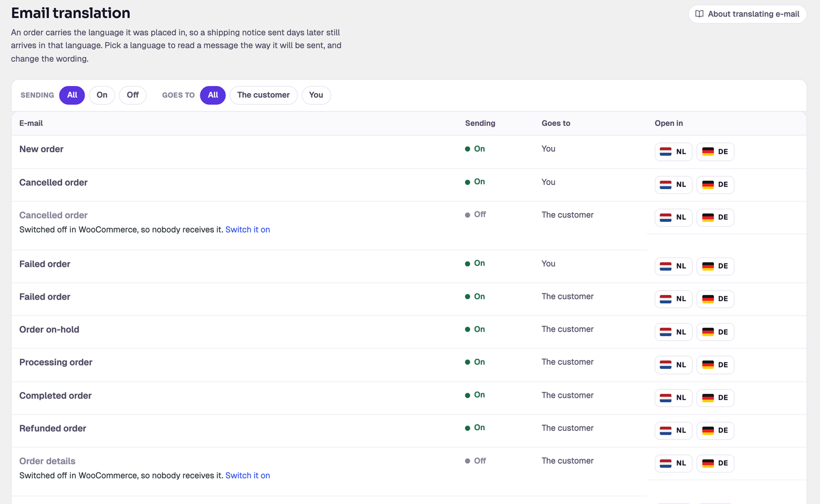
Task: Click the Goes to column header
Action: 556,124
